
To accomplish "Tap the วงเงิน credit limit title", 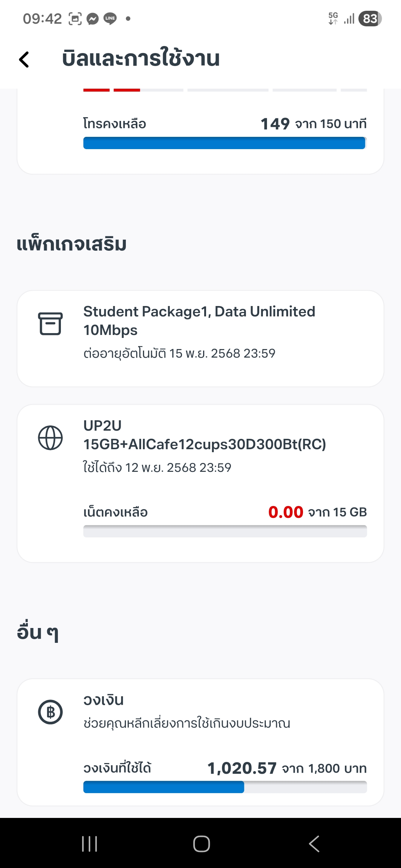I will coord(103,700).
